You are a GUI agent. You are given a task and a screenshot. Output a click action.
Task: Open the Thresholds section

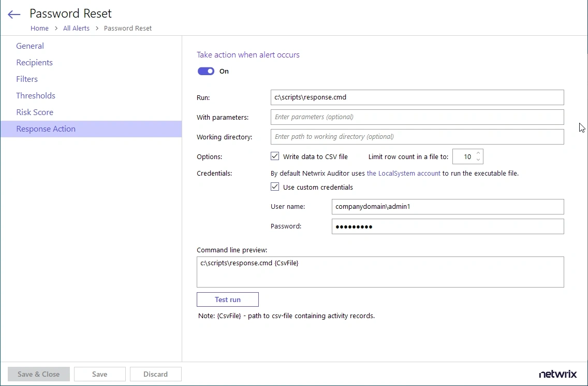click(36, 95)
